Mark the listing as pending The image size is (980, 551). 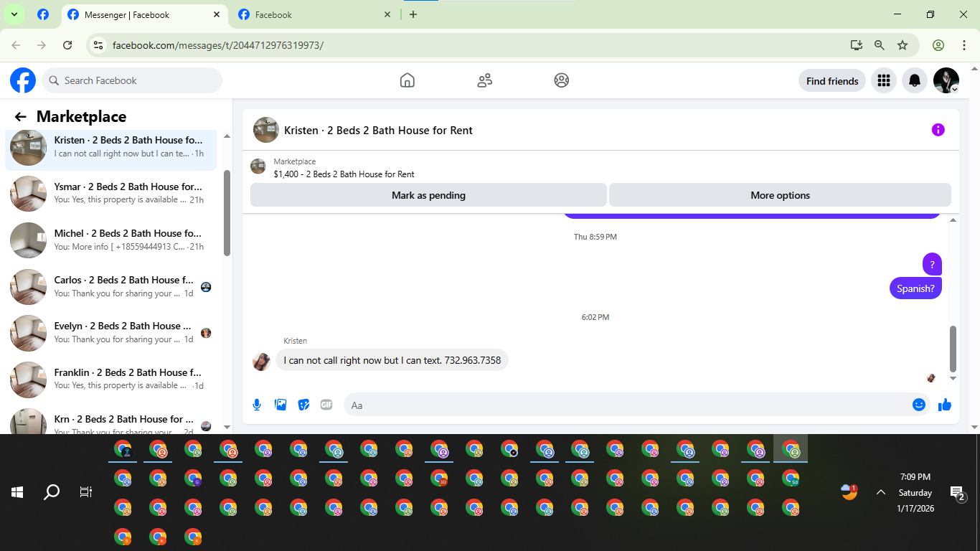(428, 195)
